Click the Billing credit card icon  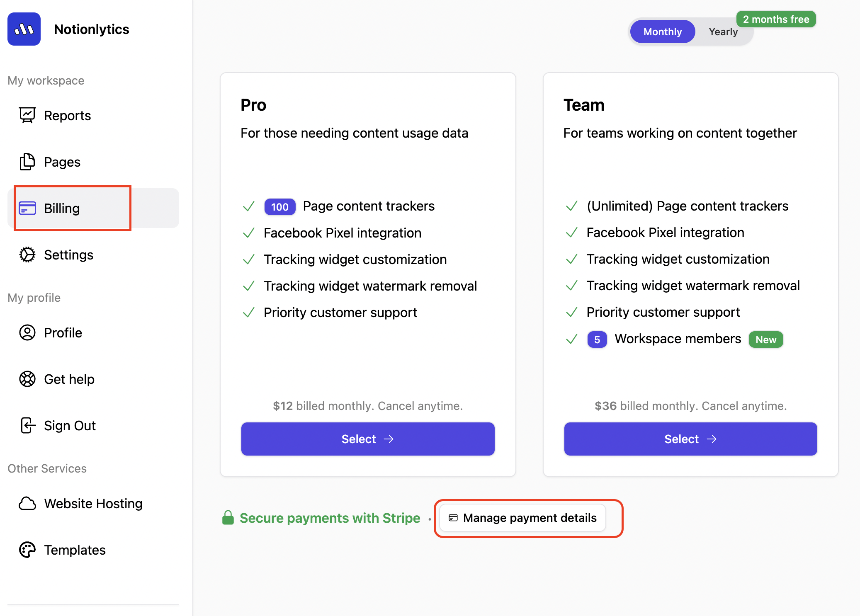(27, 208)
